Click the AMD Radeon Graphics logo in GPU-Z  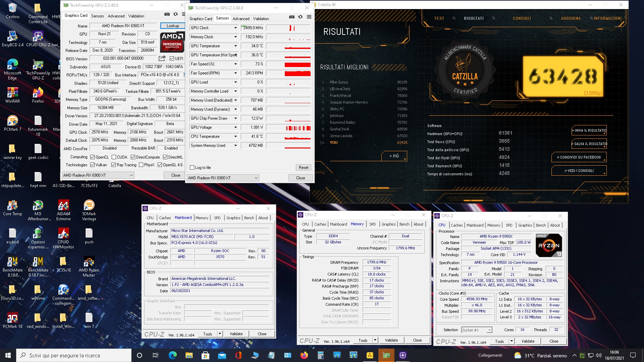[x=172, y=42]
